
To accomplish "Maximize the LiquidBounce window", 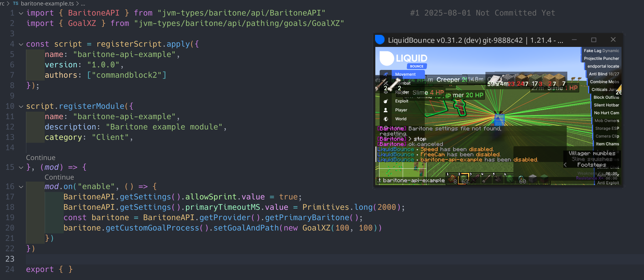I will point(594,40).
